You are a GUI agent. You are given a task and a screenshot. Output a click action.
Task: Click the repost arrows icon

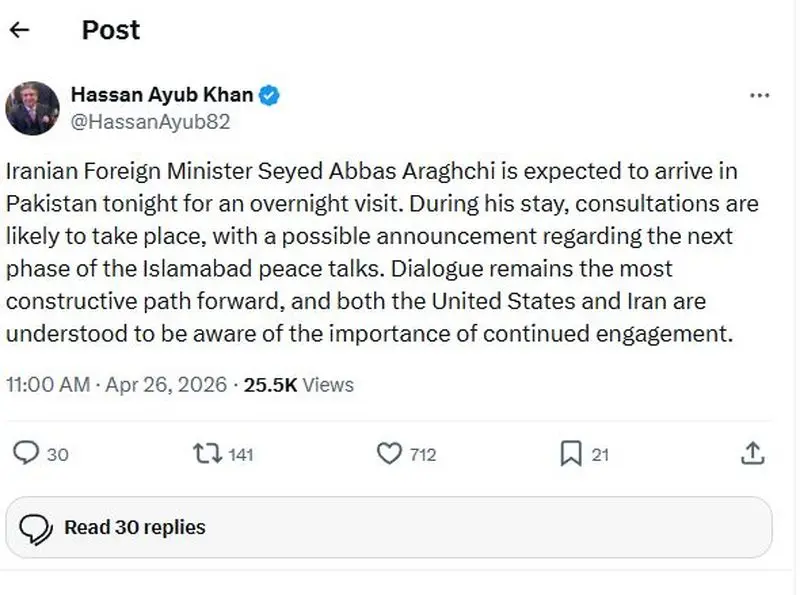(x=207, y=453)
